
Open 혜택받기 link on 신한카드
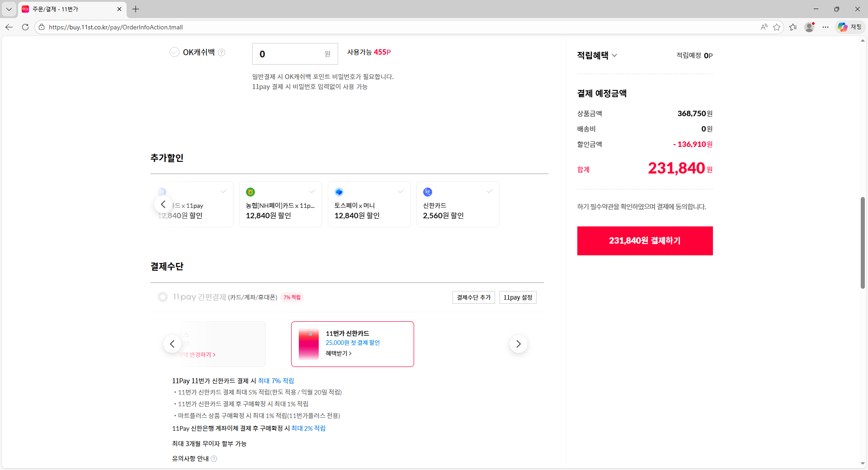[338, 353]
